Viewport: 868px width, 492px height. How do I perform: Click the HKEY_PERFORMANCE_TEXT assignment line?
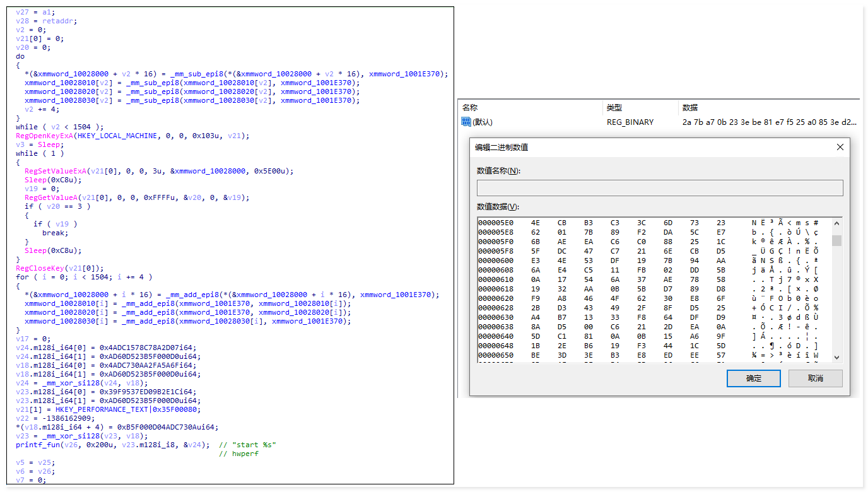pyautogui.click(x=108, y=409)
